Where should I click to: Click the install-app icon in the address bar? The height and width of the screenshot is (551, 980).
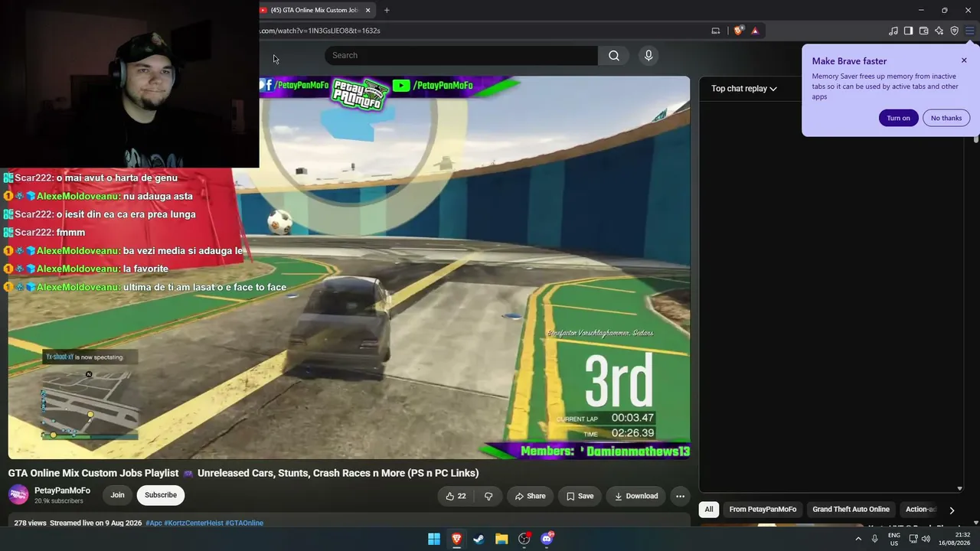click(x=716, y=31)
